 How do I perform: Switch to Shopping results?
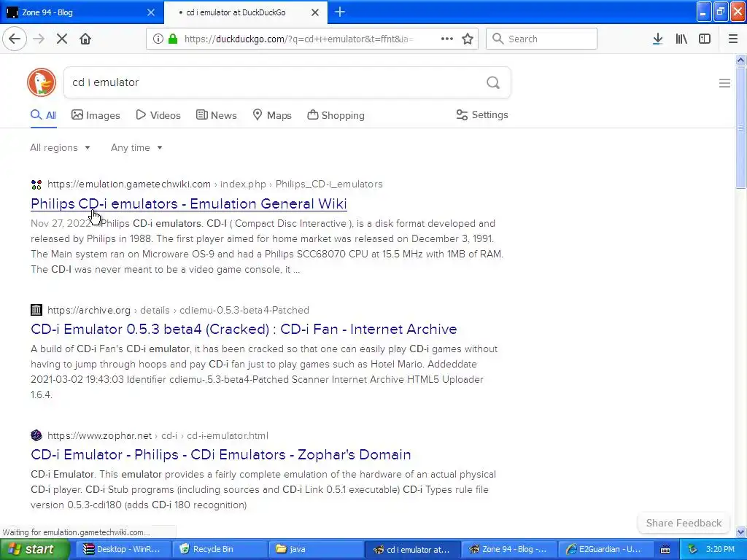click(x=336, y=115)
